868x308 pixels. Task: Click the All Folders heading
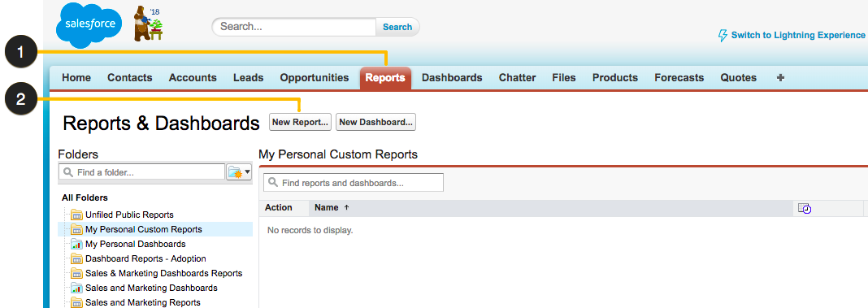tap(85, 197)
